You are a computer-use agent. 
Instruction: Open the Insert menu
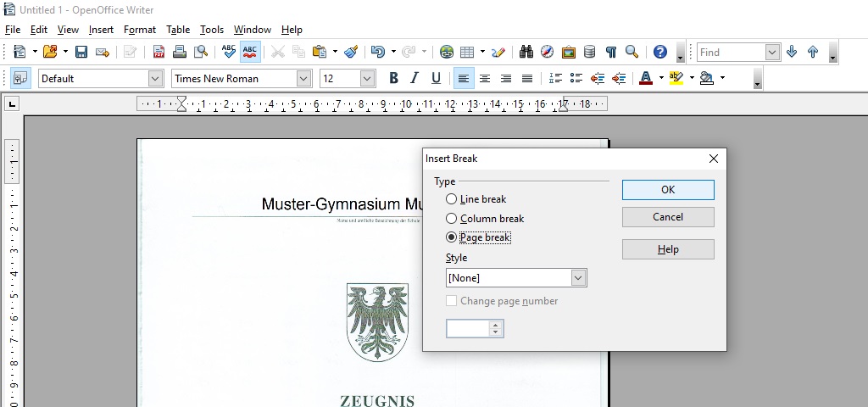[101, 30]
